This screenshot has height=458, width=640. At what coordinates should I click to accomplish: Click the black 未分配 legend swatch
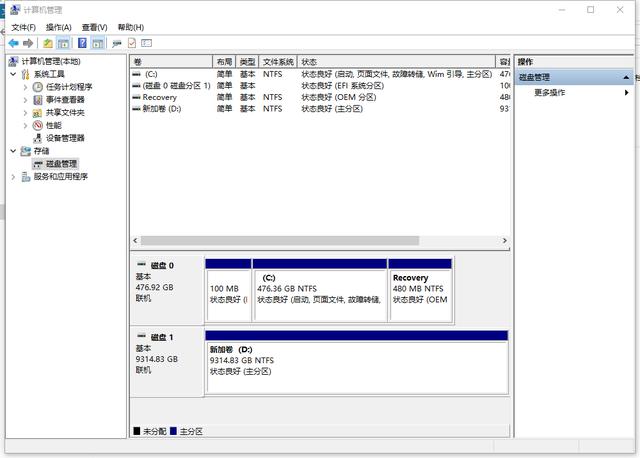(x=137, y=431)
